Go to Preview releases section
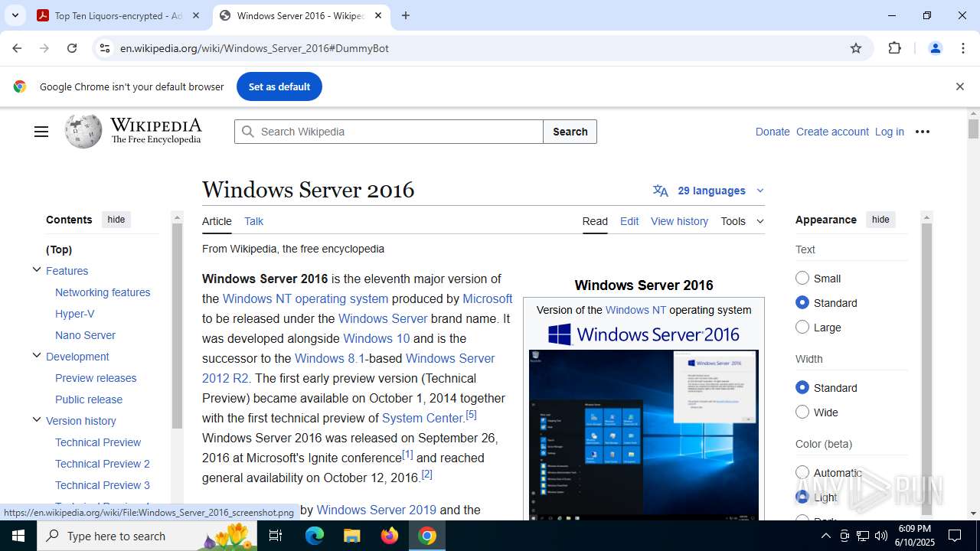The width and height of the screenshot is (980, 551). [96, 378]
